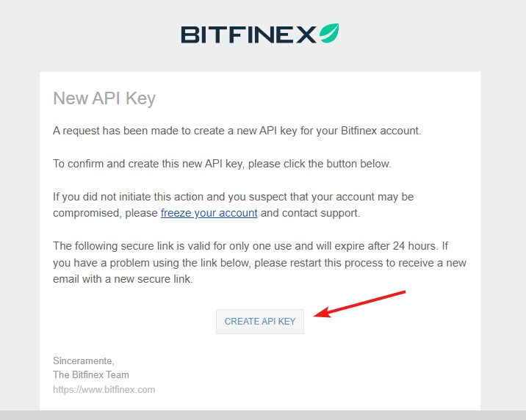The width and height of the screenshot is (526, 420).
Task: Open the "freeze your account" link
Action: pyautogui.click(x=209, y=213)
